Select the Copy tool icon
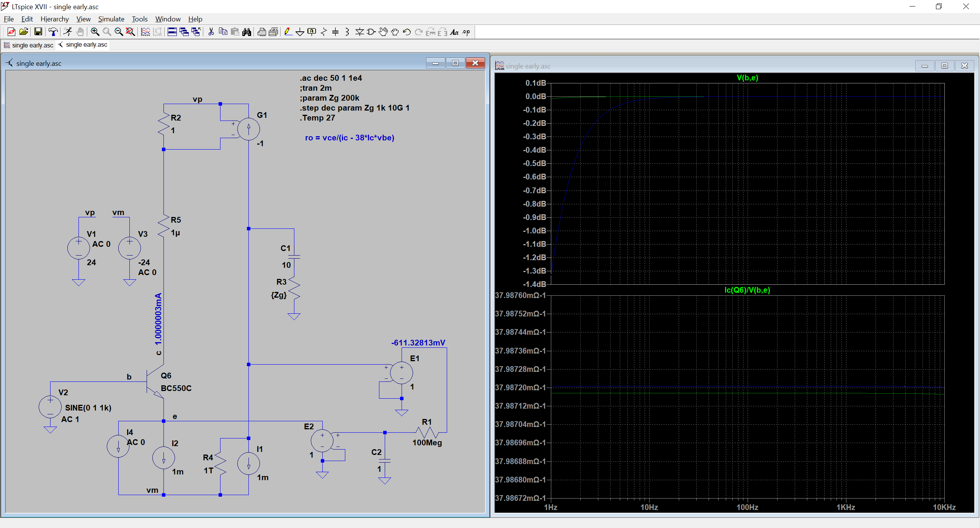 [223, 32]
